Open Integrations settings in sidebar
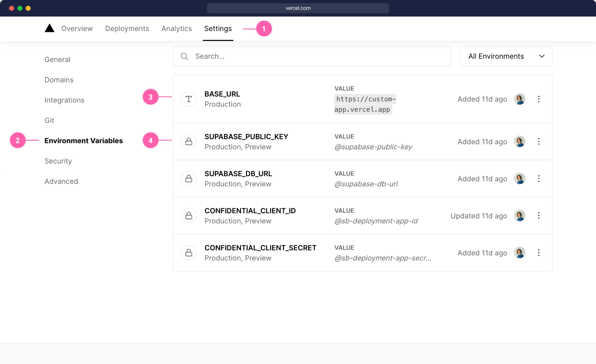The image size is (596, 364). click(x=64, y=100)
